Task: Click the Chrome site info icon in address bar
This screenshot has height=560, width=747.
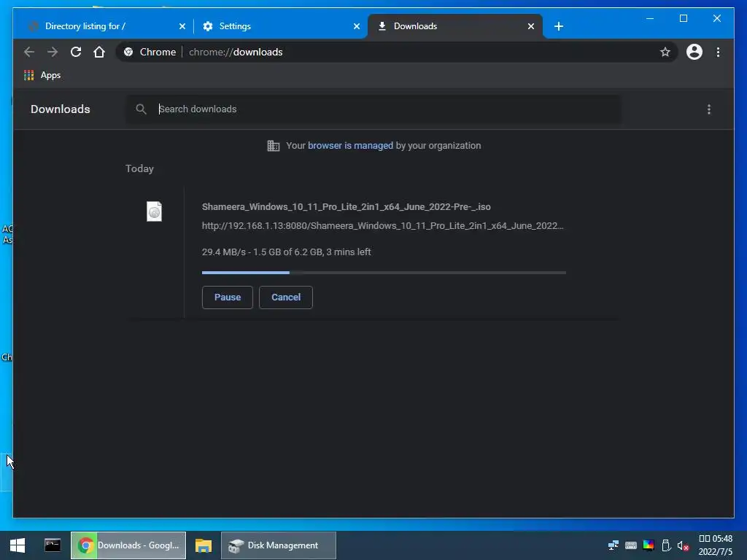Action: pos(128,52)
